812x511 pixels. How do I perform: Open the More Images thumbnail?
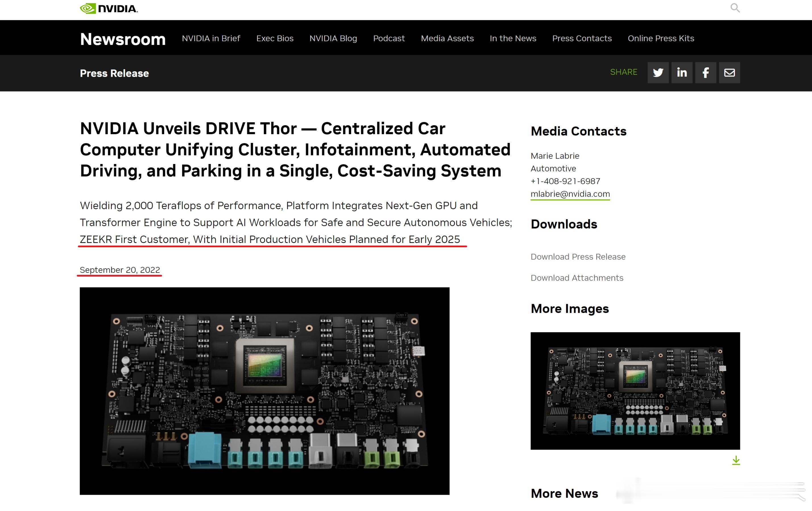click(x=635, y=391)
